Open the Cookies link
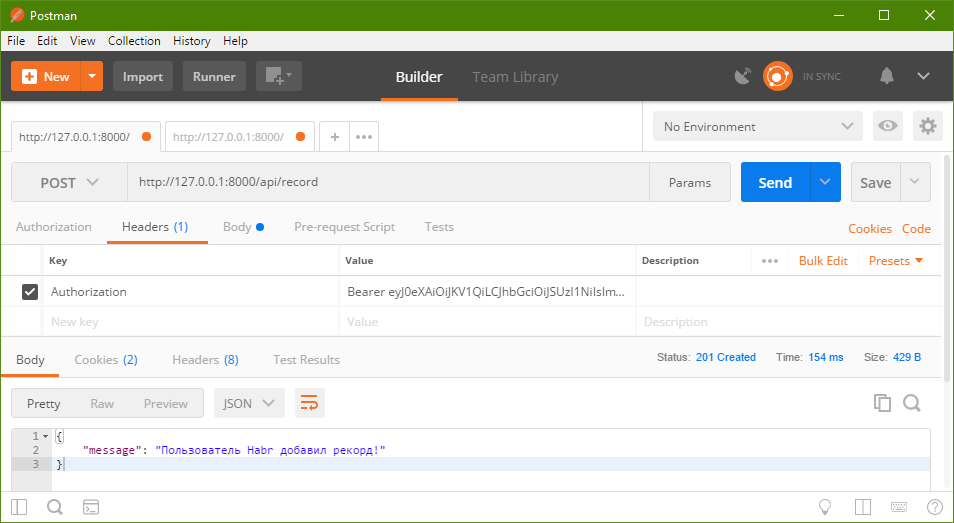Screen dimensions: 954x523 pos(870,229)
